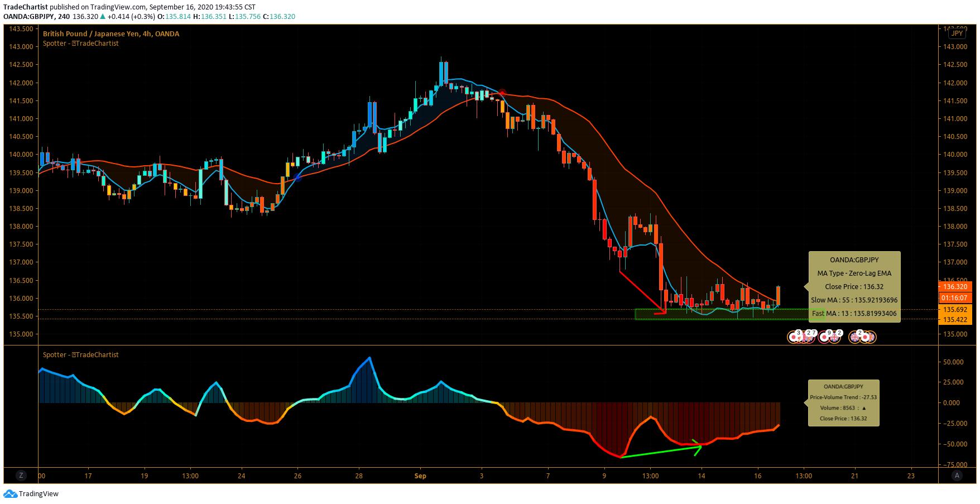980x504 pixels.
Task: Click the Volume : 8563 tooltip line
Action: (x=843, y=408)
